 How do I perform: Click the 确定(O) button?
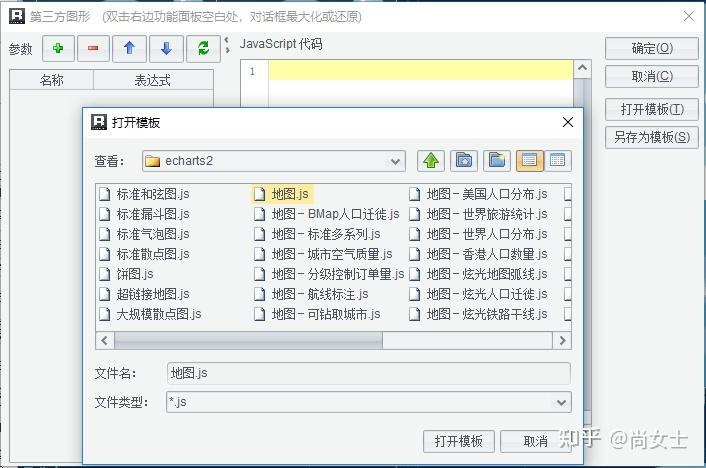point(652,48)
